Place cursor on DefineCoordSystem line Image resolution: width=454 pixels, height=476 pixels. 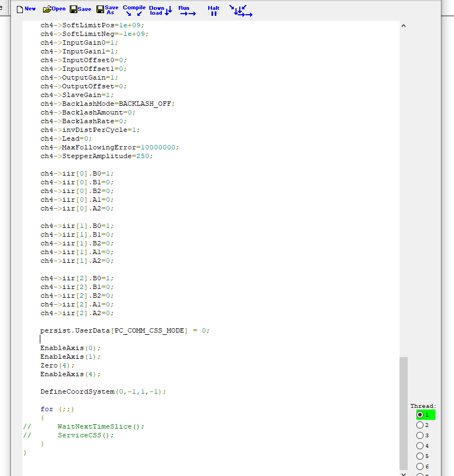102,391
